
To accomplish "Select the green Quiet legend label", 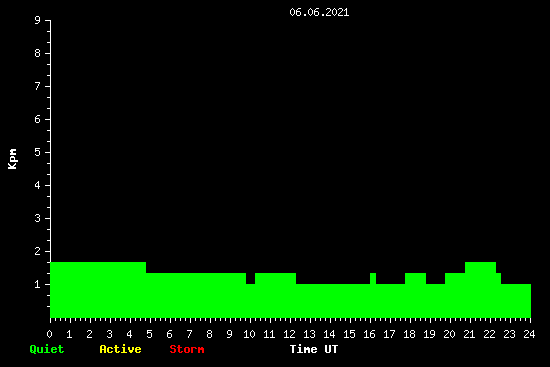I will [47, 349].
